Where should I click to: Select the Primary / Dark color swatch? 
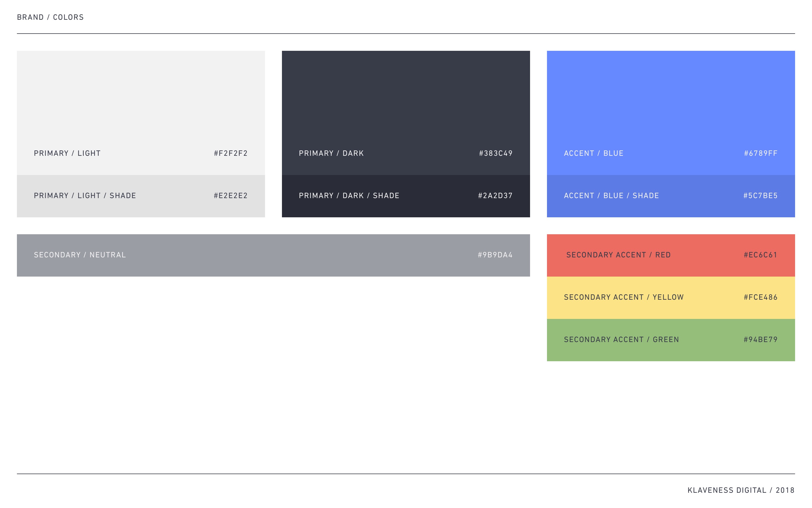pos(406,113)
